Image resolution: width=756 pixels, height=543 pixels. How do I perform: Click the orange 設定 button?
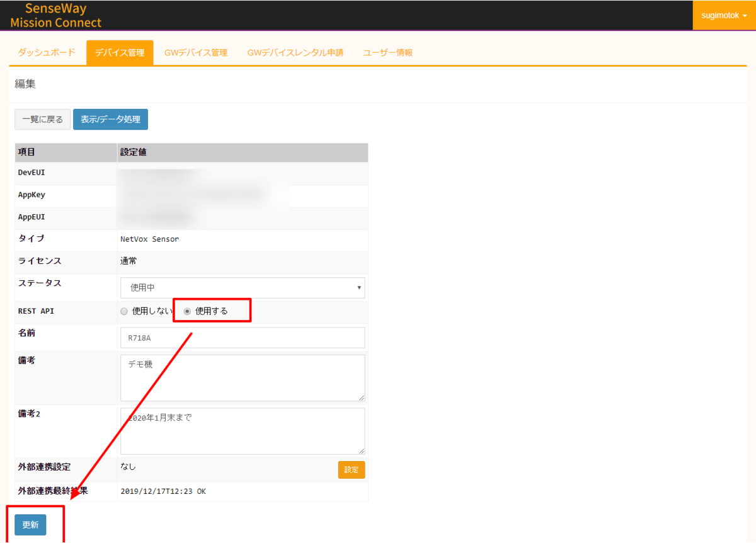[x=352, y=470]
